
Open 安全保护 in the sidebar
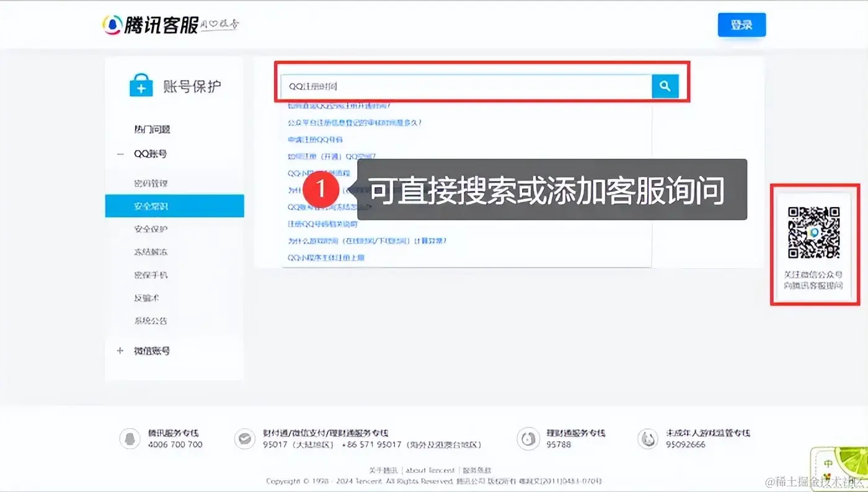pyautogui.click(x=151, y=229)
